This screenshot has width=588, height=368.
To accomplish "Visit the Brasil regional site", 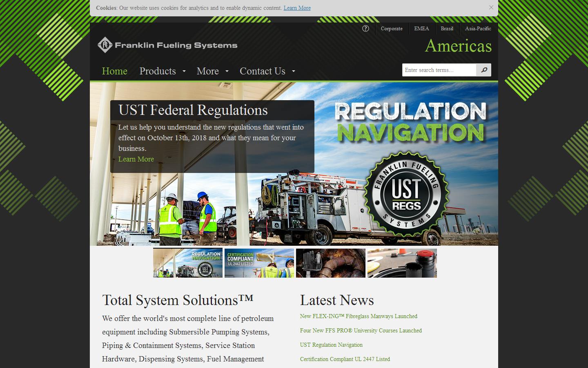I will click(x=447, y=29).
